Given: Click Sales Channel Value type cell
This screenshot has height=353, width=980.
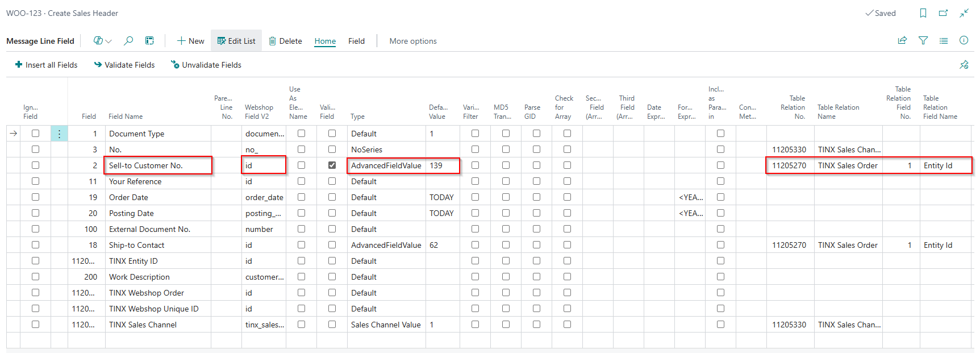Looking at the screenshot, I should pyautogui.click(x=386, y=325).
